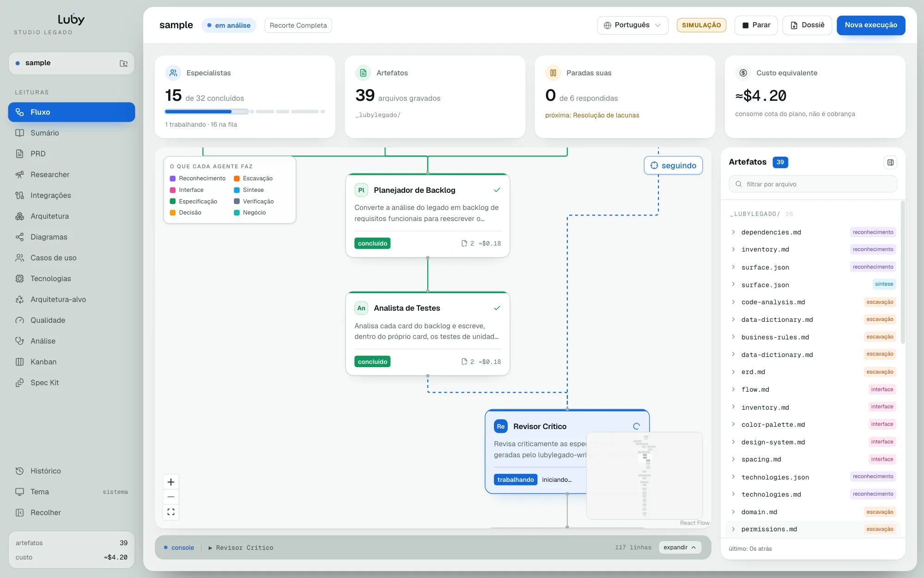Image resolution: width=924 pixels, height=578 pixels.
Task: Select domain.md in artifacts list
Action: pos(813,512)
